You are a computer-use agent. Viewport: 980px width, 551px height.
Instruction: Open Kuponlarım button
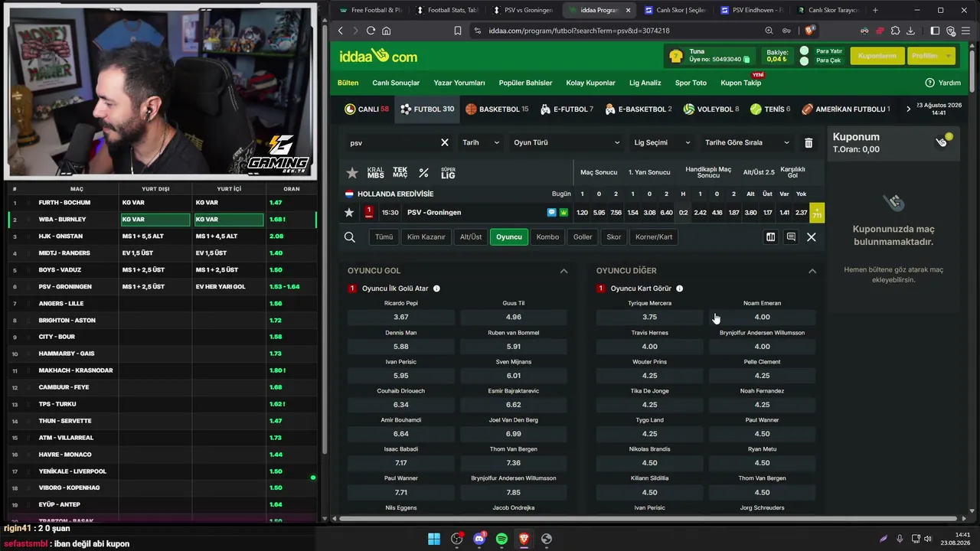pos(877,56)
